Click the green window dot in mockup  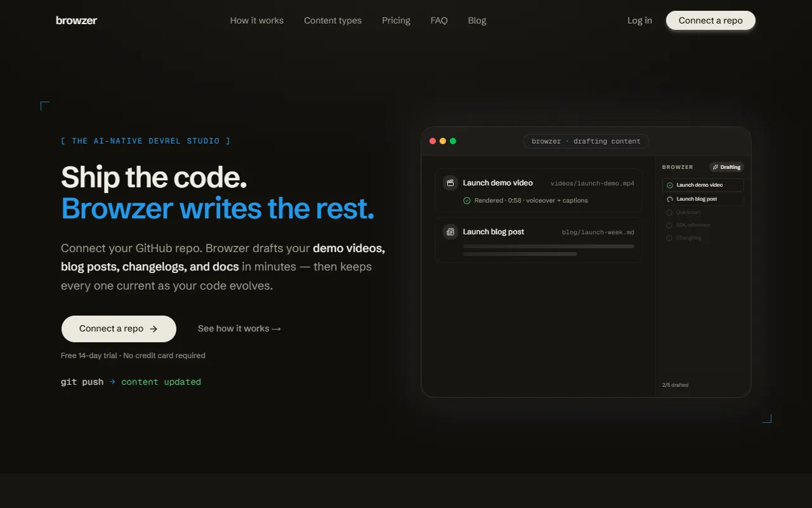[x=453, y=141]
